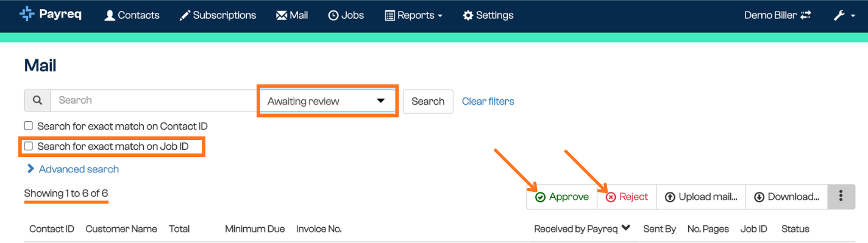Open the three-dot more actions menu
The image size is (868, 243).
841,197
